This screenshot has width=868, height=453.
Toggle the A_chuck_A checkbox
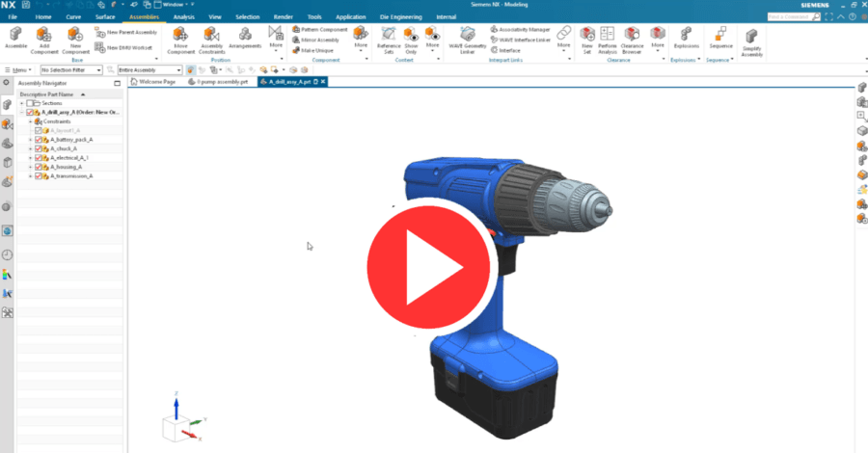pyautogui.click(x=39, y=148)
